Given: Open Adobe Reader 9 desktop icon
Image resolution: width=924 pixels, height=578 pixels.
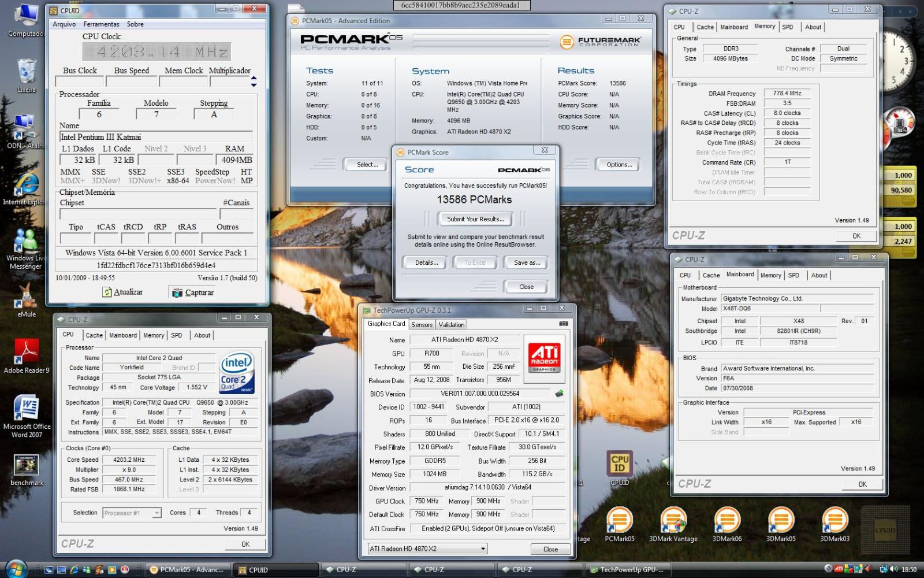Looking at the screenshot, I should (x=27, y=355).
